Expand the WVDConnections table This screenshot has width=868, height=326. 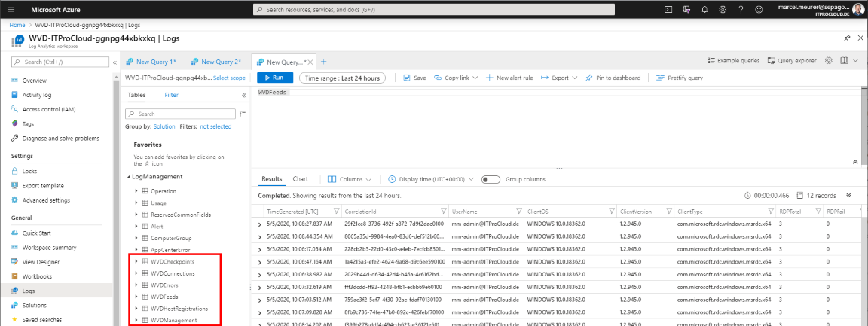coord(136,273)
